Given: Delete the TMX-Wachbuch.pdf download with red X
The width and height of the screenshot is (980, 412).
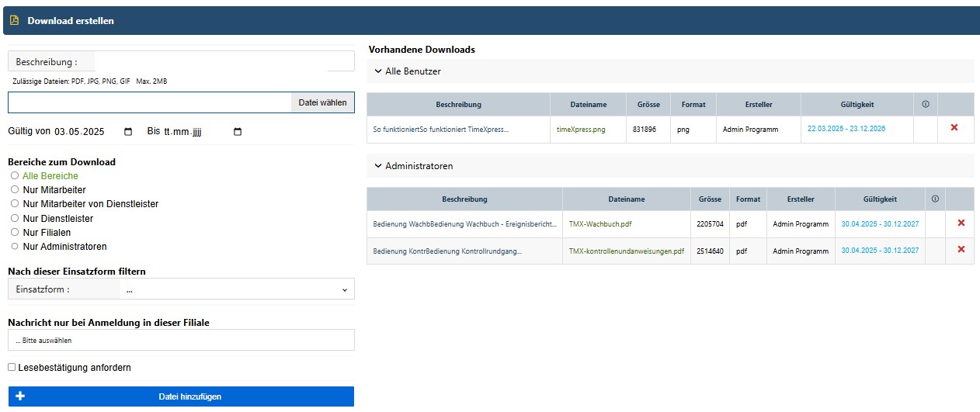Looking at the screenshot, I should pos(961,223).
